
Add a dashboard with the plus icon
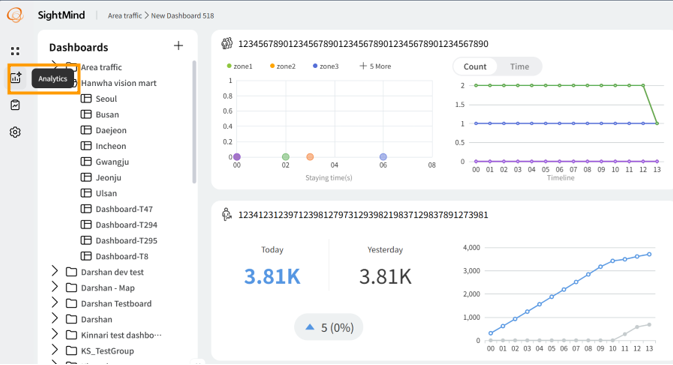[178, 46]
